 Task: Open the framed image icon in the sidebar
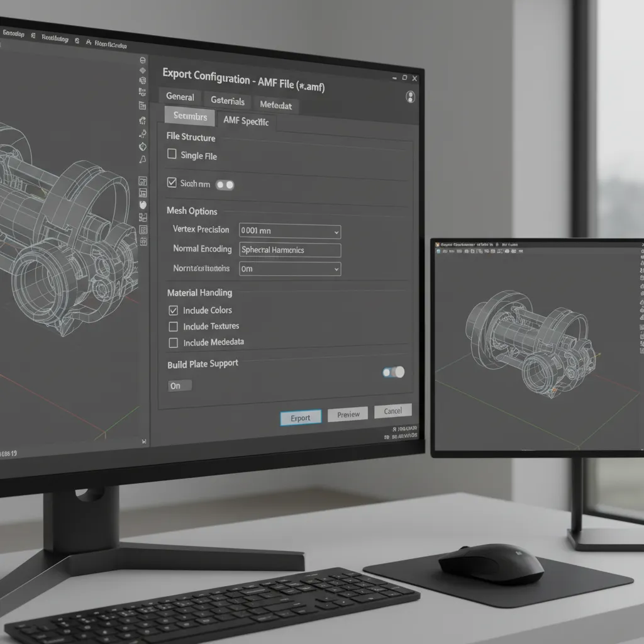click(143, 181)
